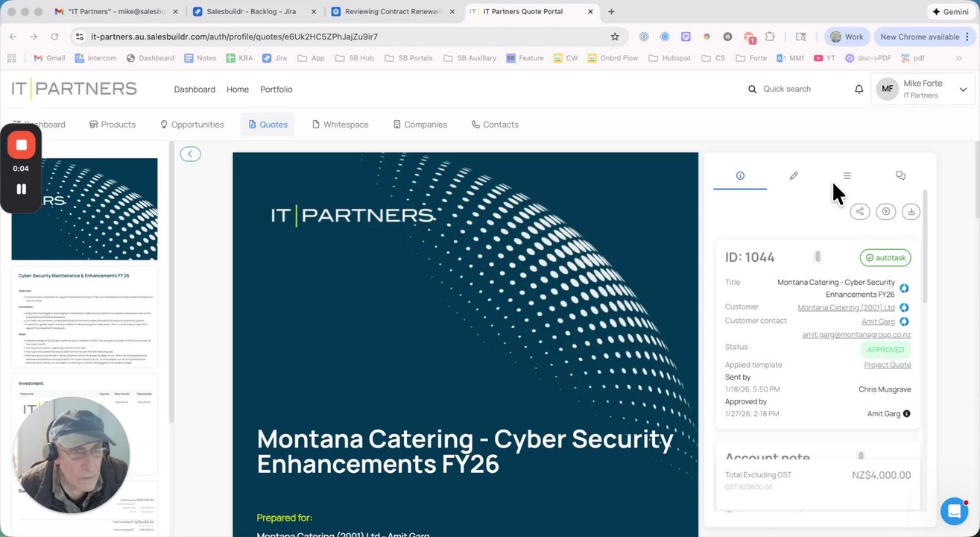Open the Jira bookmark
This screenshot has width=980, height=537.
[x=274, y=58]
